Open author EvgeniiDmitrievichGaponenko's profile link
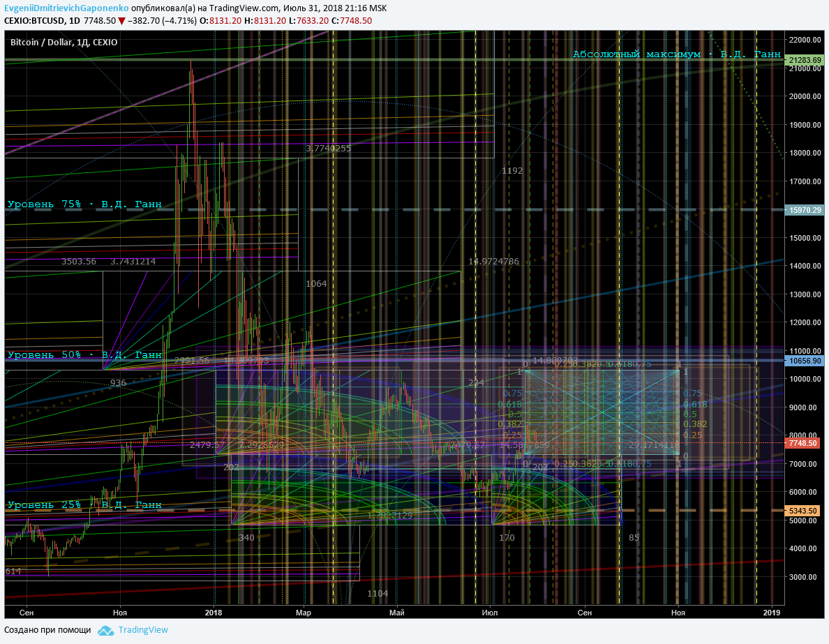Viewport: 829px width, 644px height. point(66,8)
